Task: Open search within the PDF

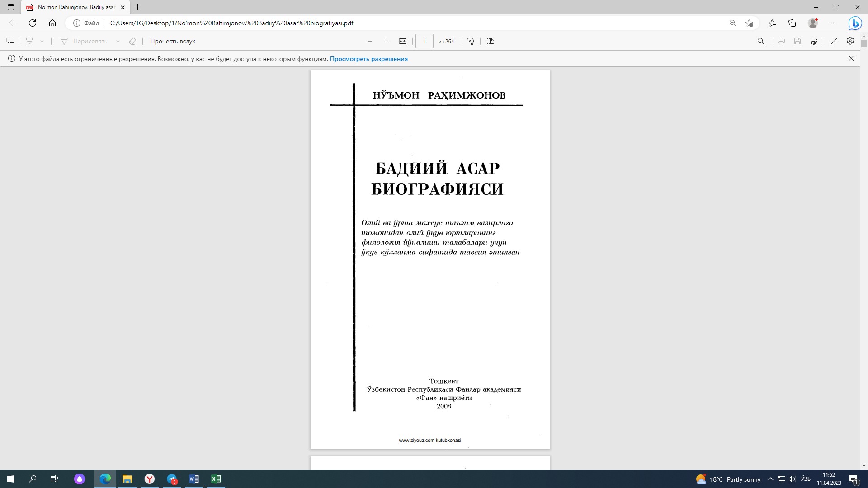Action: pyautogui.click(x=761, y=41)
